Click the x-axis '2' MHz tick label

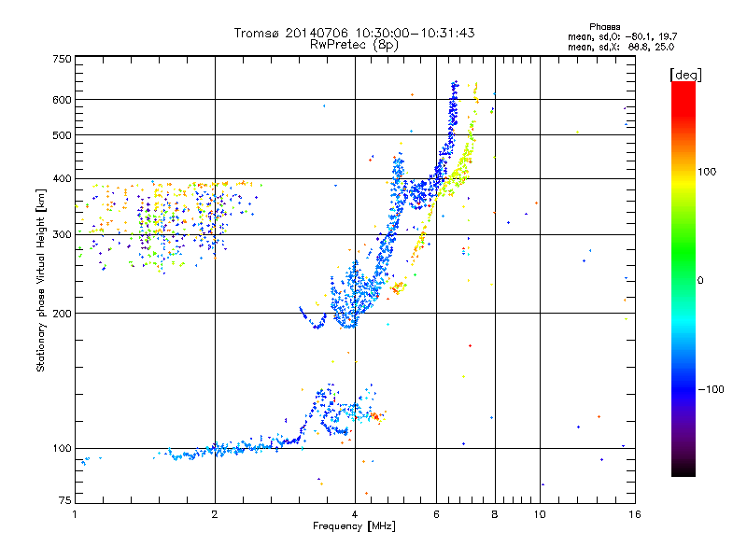click(215, 514)
